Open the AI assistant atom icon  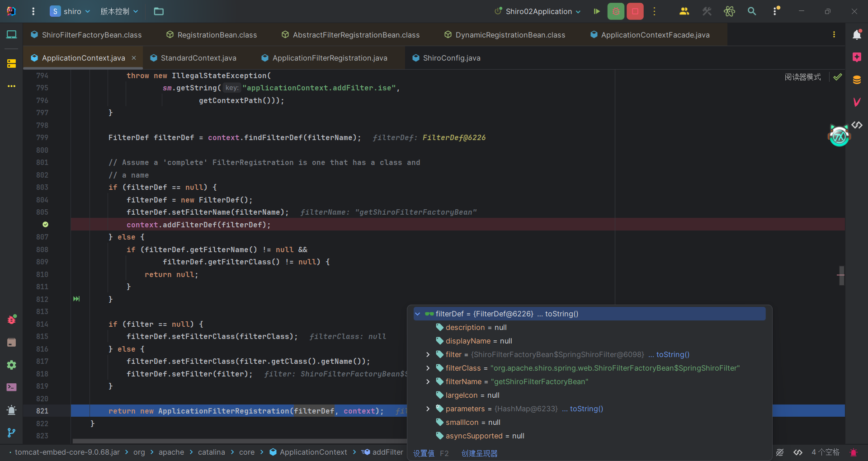tap(729, 11)
